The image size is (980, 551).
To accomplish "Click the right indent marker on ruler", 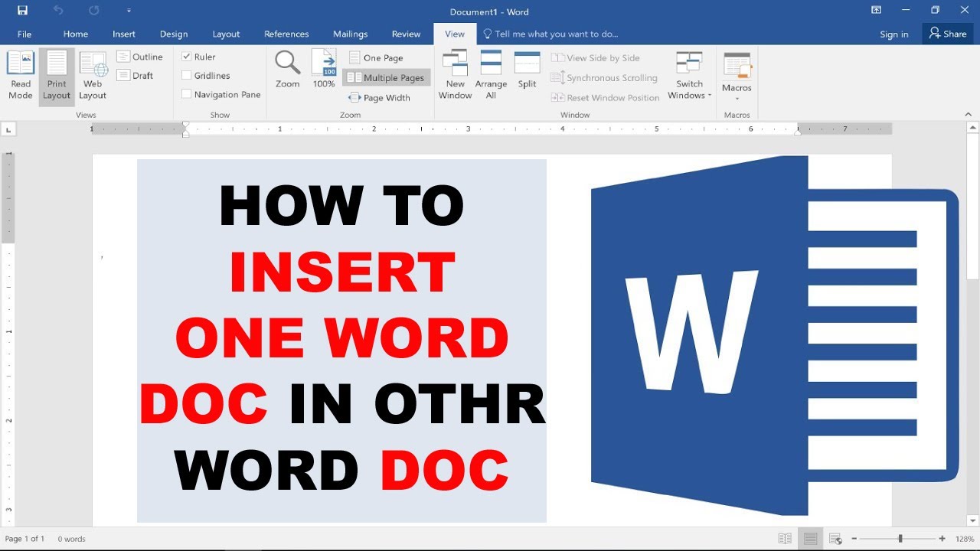I will click(798, 132).
